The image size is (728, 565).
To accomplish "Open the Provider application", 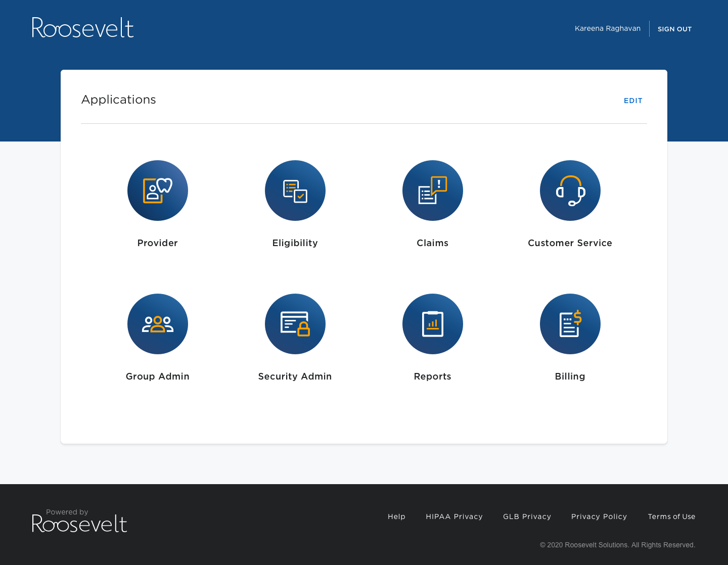I will click(x=157, y=191).
